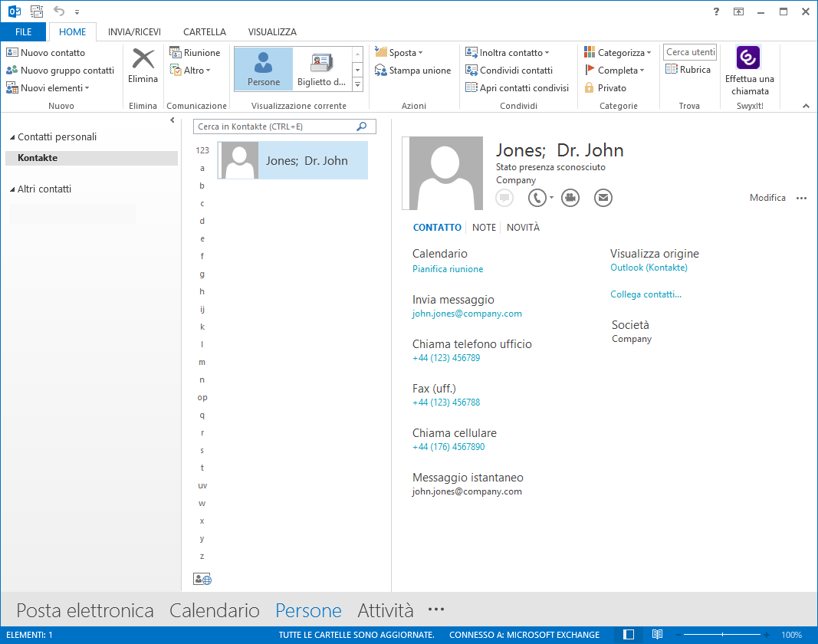Click the Swyx Effettua una chiamata icon

coord(747,58)
